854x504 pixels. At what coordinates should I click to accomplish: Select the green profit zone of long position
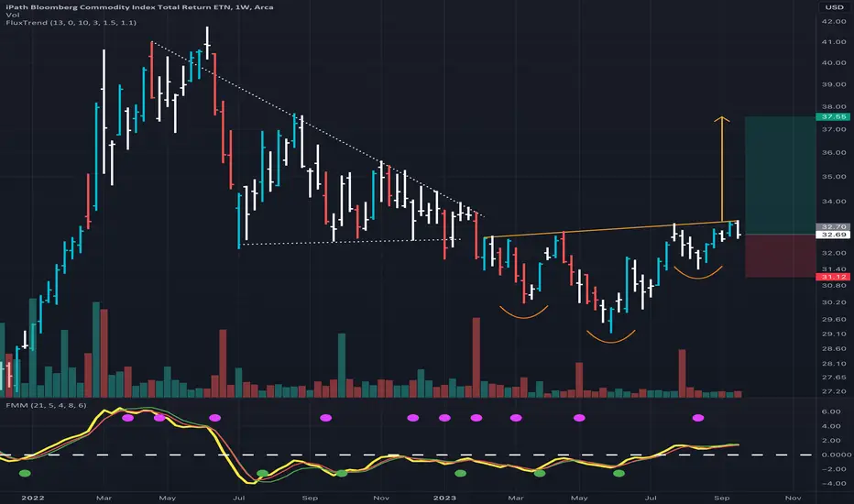(x=780, y=175)
